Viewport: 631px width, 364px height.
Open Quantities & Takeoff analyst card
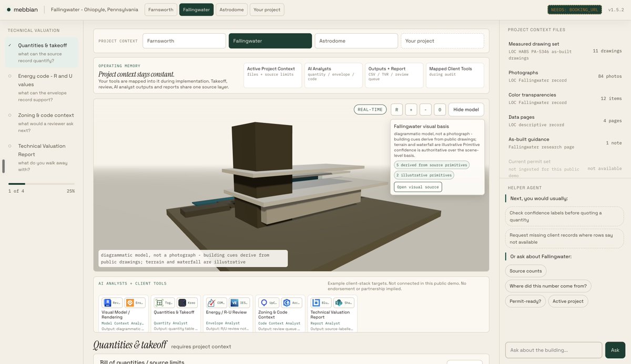coord(176,313)
